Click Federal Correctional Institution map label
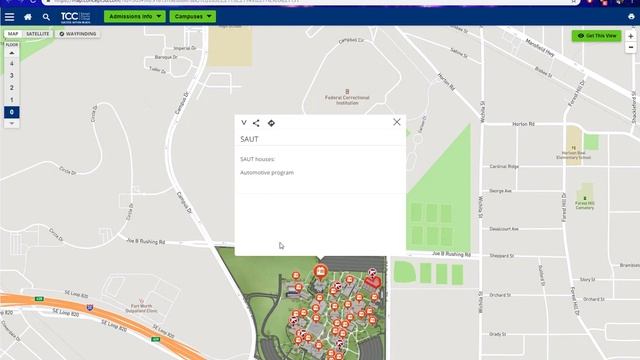The image size is (640, 360). 347,100
